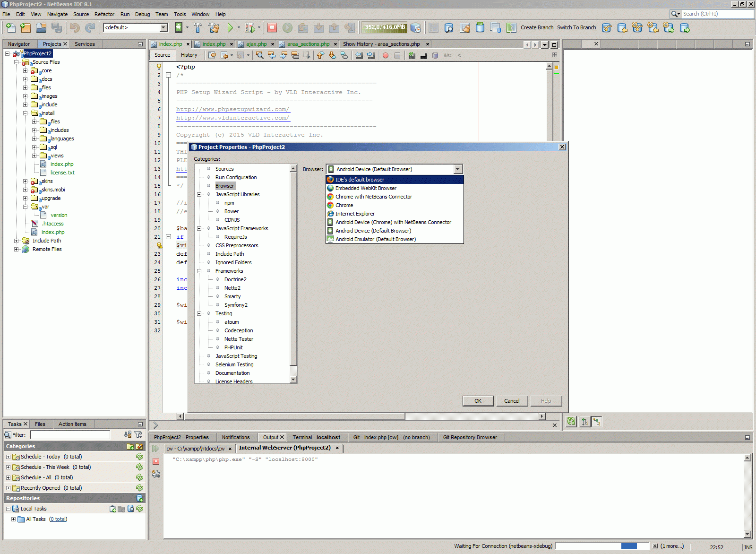This screenshot has width=756, height=554.
Task: Click the sort icon next to the task Filter field
Action: tap(128, 434)
